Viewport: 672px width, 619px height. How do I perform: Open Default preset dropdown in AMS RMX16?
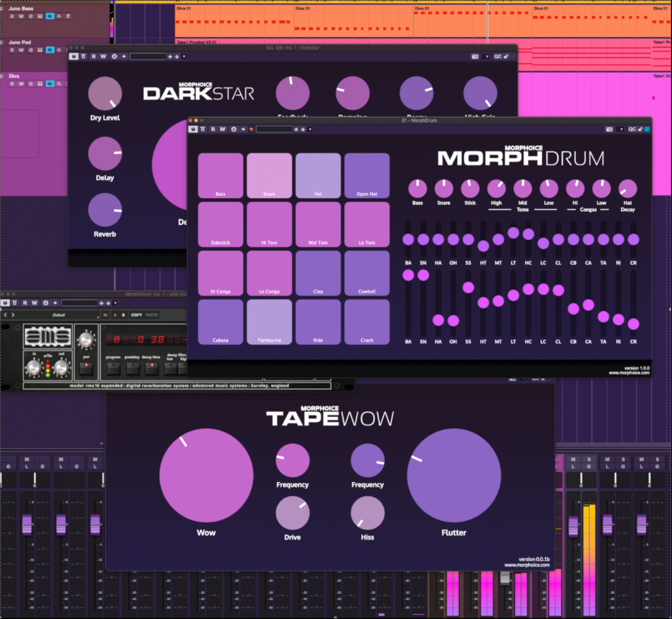point(59,315)
